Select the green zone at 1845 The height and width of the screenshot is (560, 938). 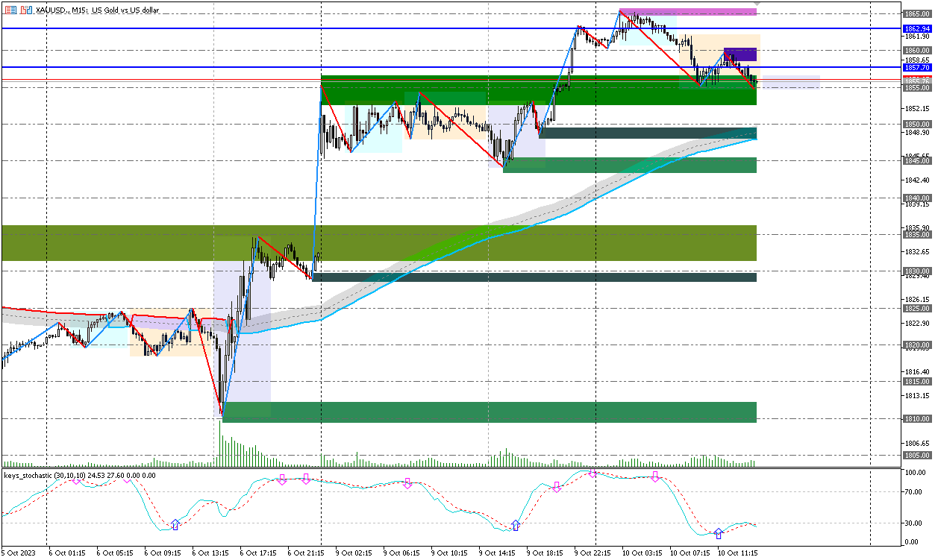[x=630, y=165]
